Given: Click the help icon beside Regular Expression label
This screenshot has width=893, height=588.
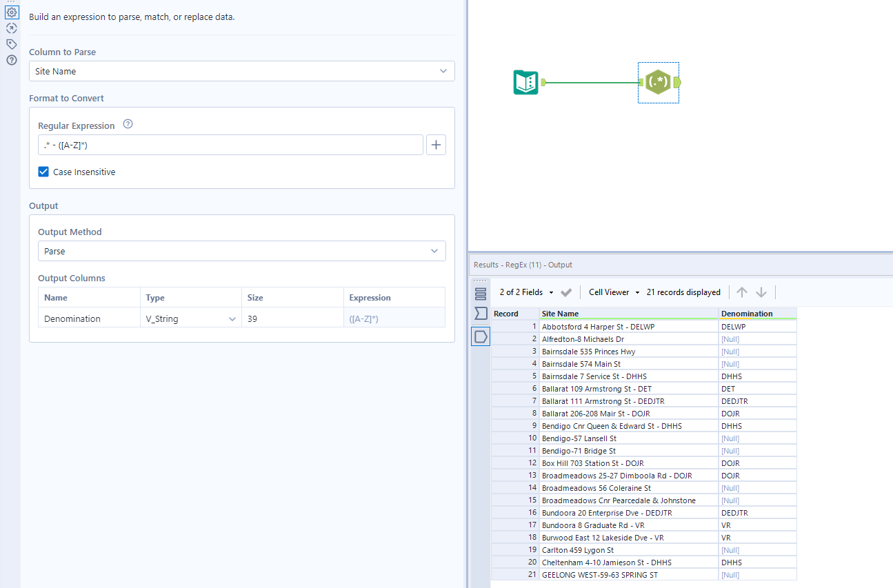Looking at the screenshot, I should [128, 125].
